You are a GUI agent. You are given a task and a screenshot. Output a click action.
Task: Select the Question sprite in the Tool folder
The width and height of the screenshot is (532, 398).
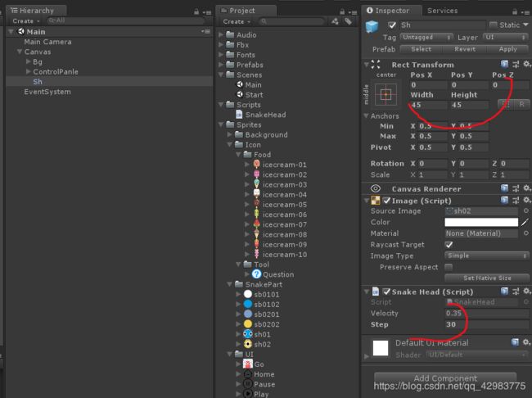(256, 274)
